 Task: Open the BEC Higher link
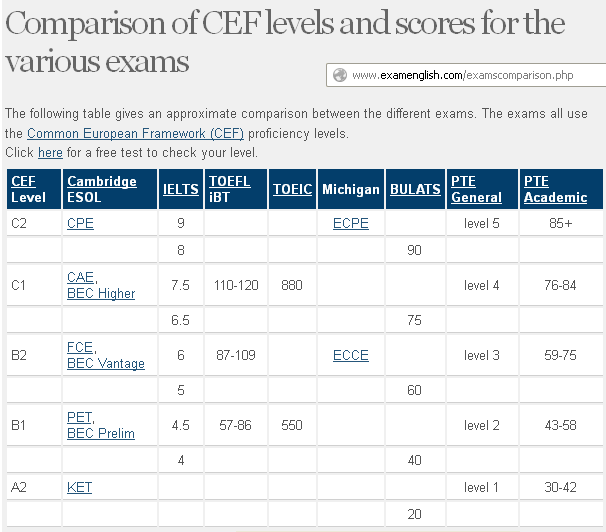(x=101, y=293)
